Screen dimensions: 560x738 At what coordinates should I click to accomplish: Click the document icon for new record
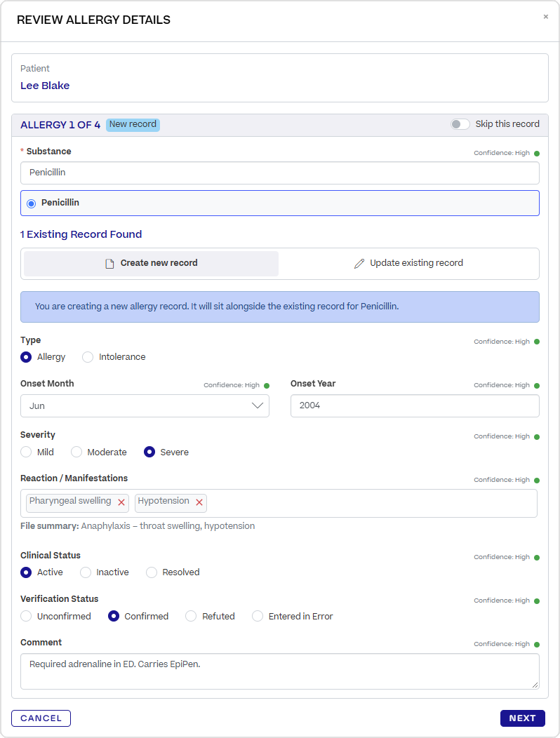109,264
